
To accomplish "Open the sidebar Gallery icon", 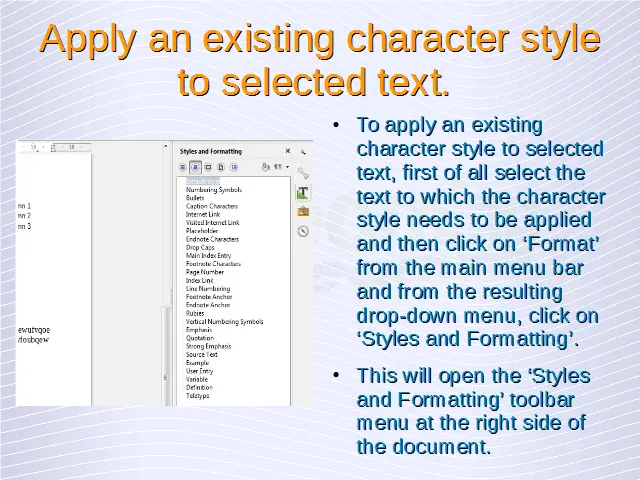I will click(302, 212).
